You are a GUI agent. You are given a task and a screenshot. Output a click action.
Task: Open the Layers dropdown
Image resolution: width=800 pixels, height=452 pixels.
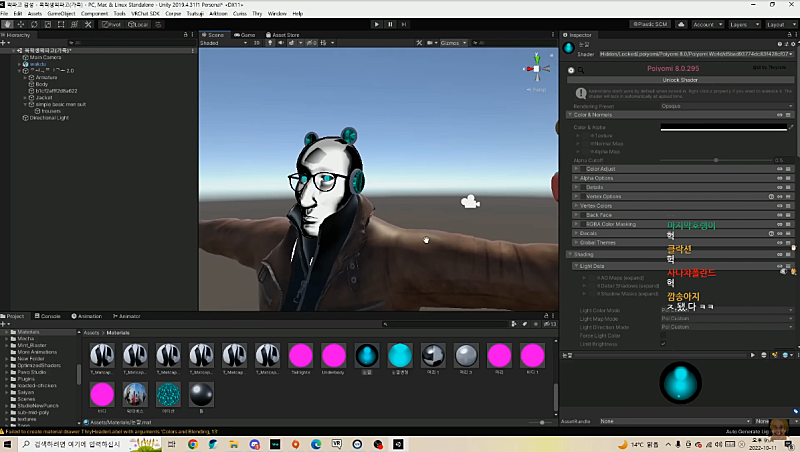(742, 23)
